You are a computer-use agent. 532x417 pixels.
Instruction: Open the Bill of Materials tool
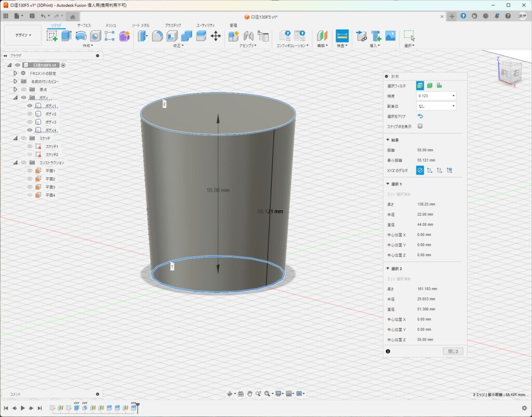263,36
